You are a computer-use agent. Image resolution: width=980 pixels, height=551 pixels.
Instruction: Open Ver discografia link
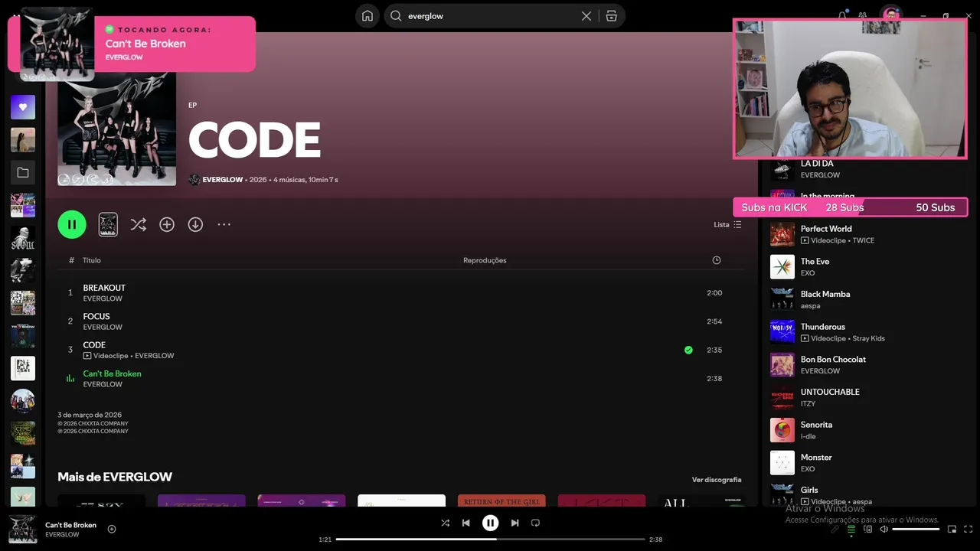click(x=717, y=480)
